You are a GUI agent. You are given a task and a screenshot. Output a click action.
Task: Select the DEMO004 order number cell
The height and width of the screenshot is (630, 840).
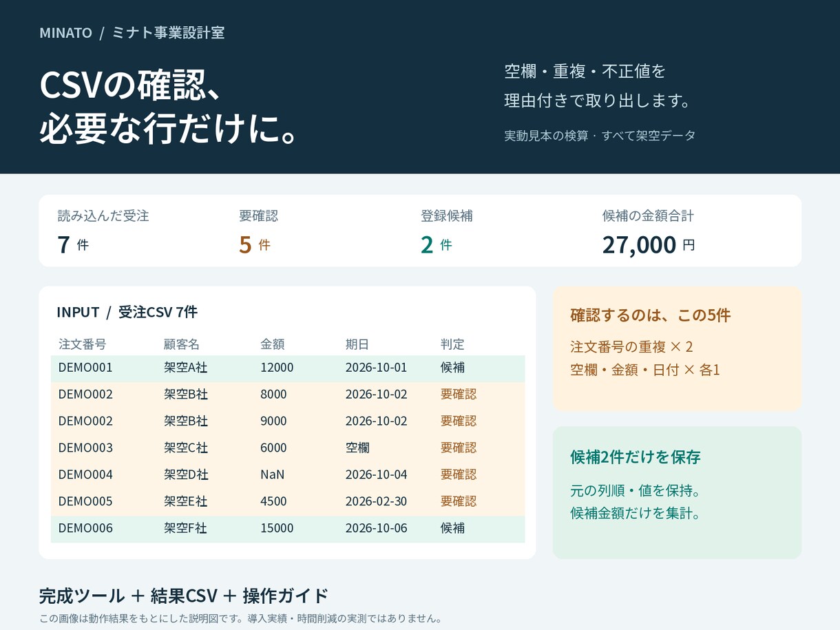[85, 475]
